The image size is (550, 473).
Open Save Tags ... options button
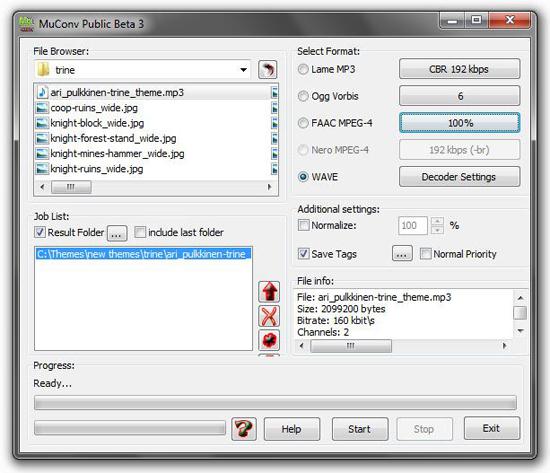(x=402, y=254)
